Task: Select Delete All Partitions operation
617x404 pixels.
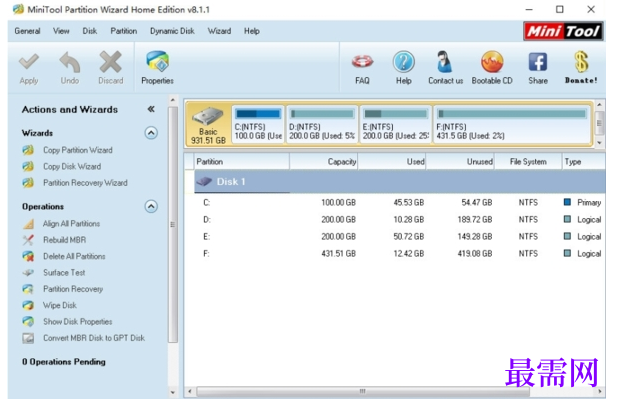Action: 74,256
